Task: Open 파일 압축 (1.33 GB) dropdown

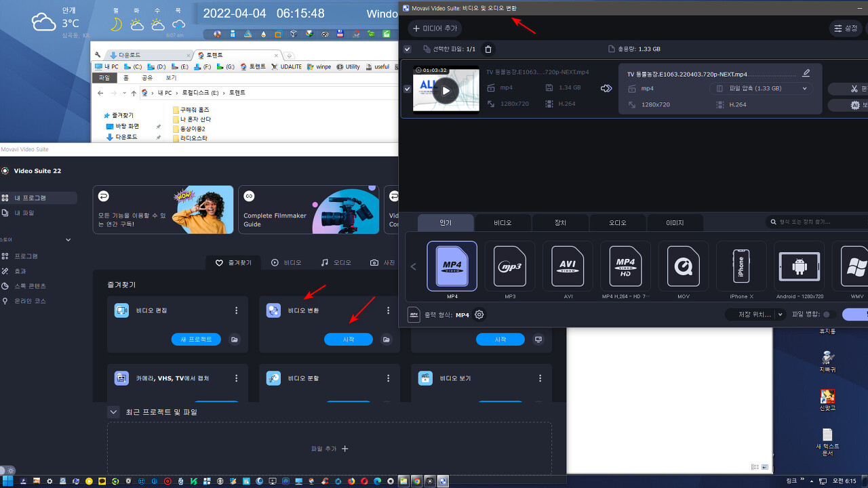Action: (761, 88)
